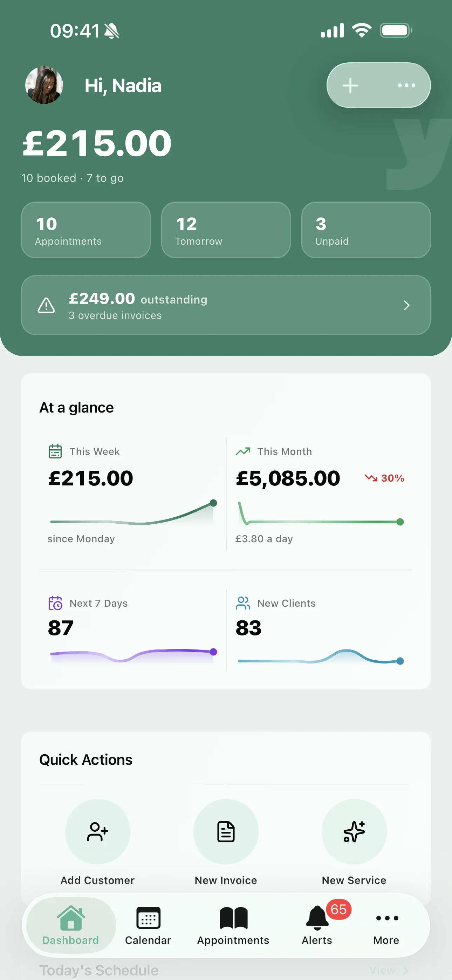Tap the New Service sparkle icon

point(354,832)
